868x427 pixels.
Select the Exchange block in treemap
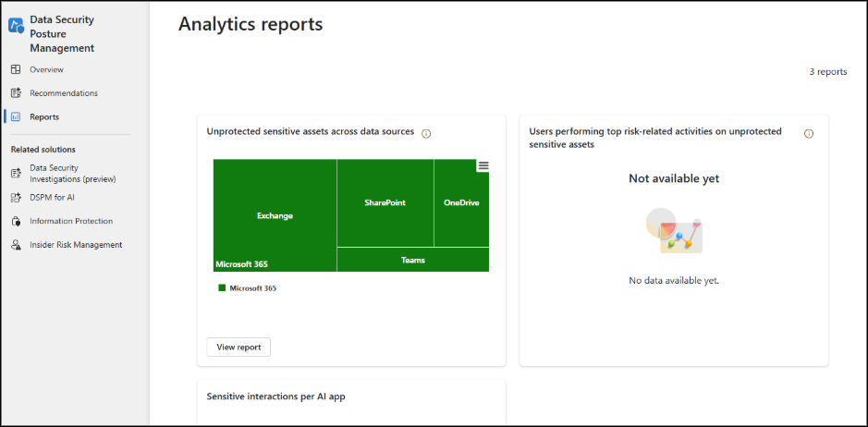[275, 215]
